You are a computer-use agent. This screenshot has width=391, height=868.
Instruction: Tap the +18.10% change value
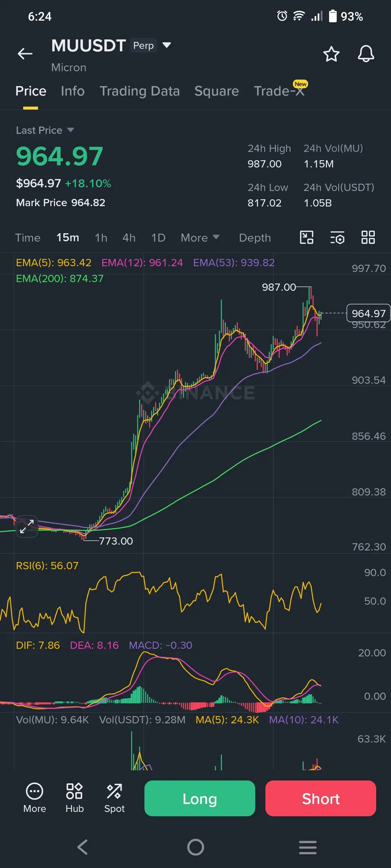[x=88, y=183]
